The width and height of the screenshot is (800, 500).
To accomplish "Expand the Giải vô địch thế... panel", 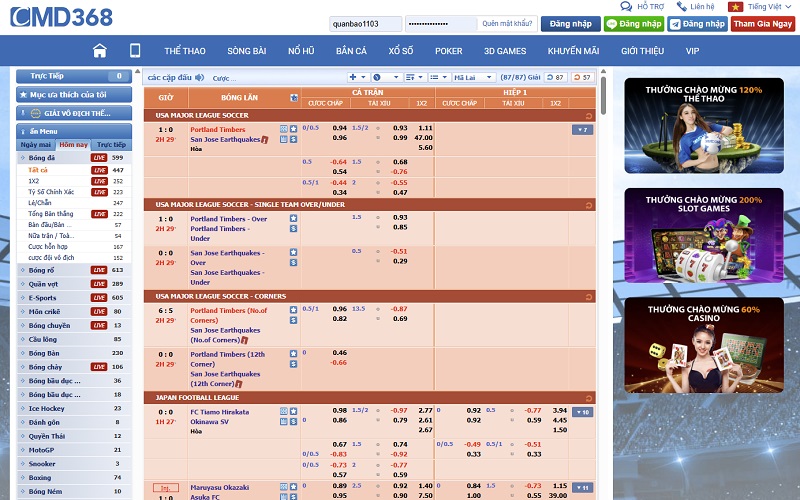I will click(74, 113).
